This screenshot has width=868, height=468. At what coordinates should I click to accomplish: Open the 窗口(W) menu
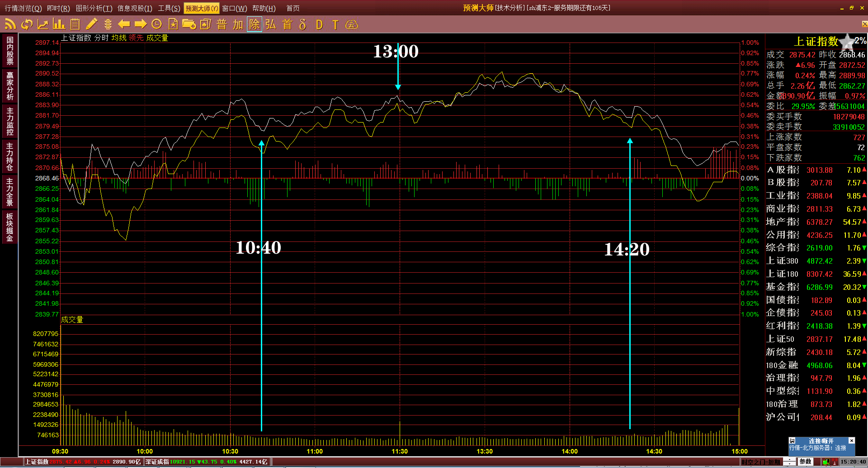(x=235, y=8)
